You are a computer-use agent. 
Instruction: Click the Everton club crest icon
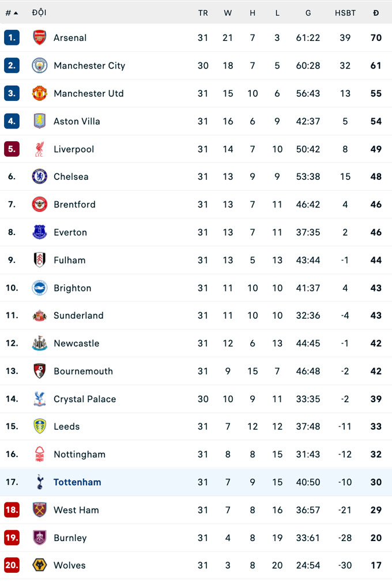[39, 232]
